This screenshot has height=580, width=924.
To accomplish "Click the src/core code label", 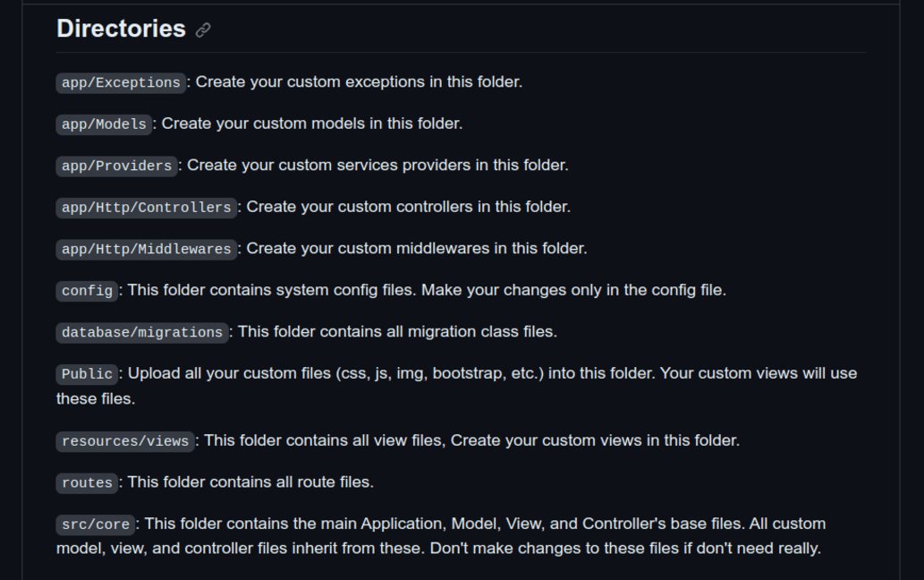I will click(x=96, y=525).
